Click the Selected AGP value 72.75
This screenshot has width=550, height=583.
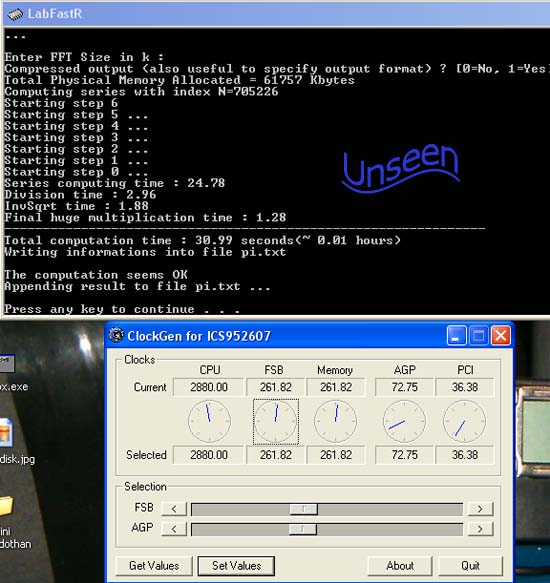(404, 455)
